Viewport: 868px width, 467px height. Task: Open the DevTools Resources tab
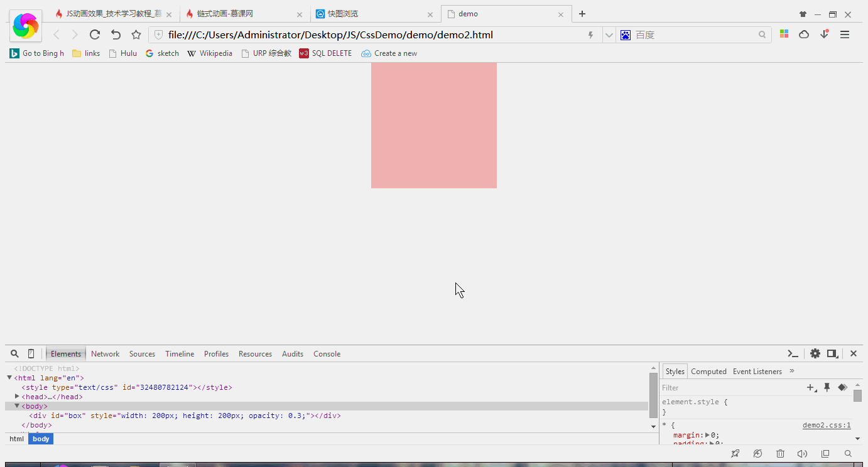click(255, 354)
